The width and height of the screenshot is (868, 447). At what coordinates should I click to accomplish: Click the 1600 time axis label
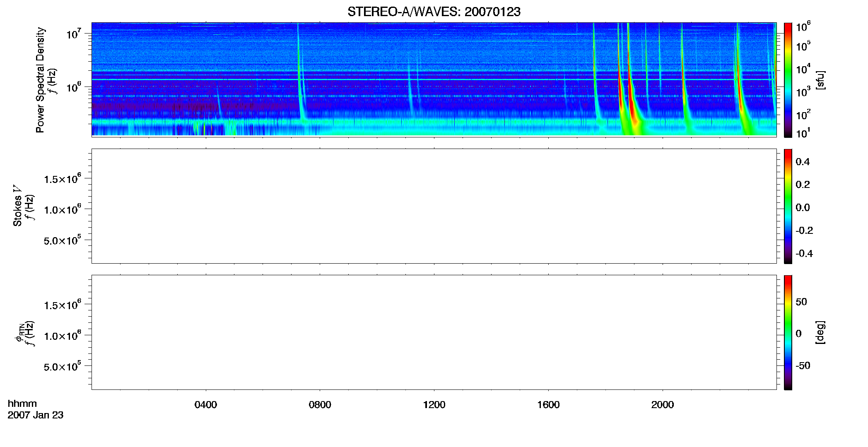pyautogui.click(x=548, y=405)
